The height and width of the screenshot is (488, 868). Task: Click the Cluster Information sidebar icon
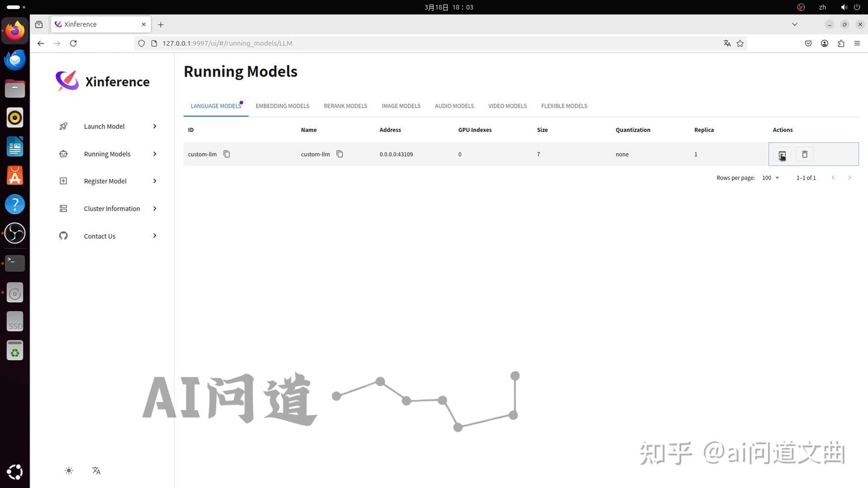63,208
